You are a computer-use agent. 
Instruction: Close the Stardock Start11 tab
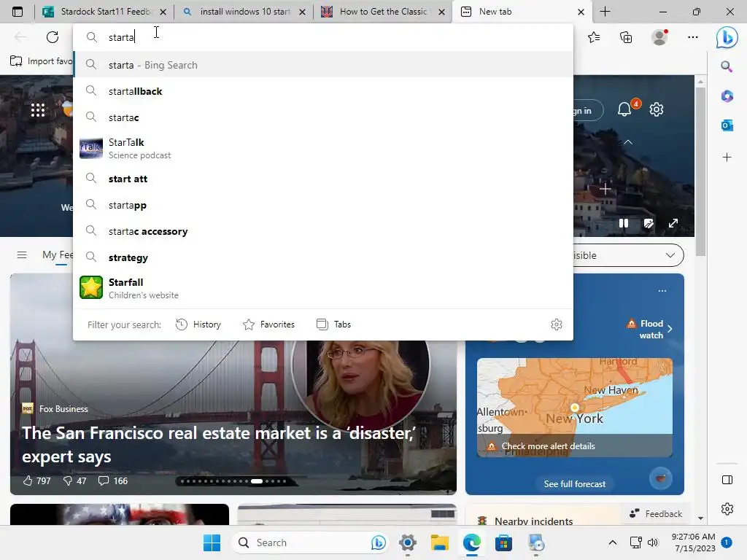coord(163,12)
